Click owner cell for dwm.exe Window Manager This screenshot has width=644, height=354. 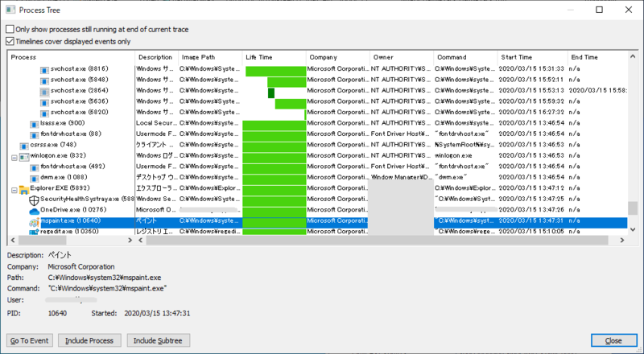click(402, 178)
